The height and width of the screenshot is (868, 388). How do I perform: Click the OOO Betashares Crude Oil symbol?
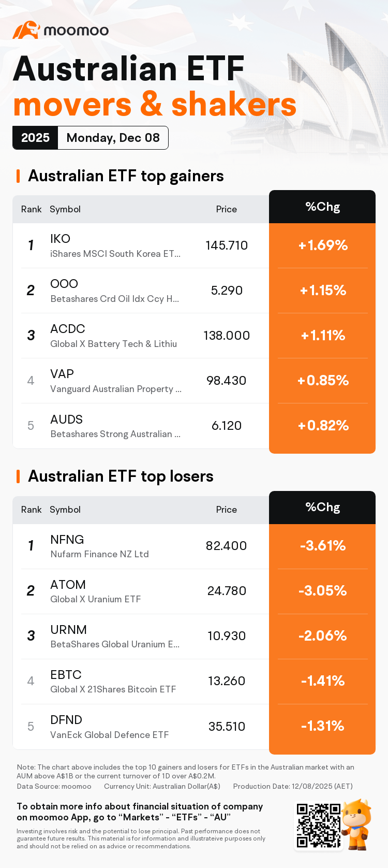coord(64,284)
